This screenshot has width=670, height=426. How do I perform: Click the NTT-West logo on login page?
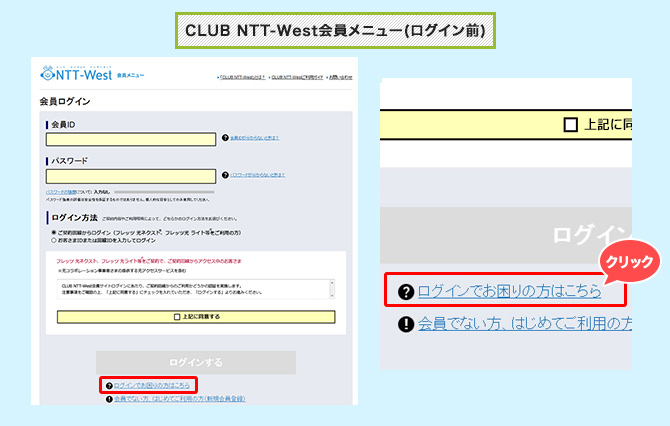pyautogui.click(x=76, y=74)
